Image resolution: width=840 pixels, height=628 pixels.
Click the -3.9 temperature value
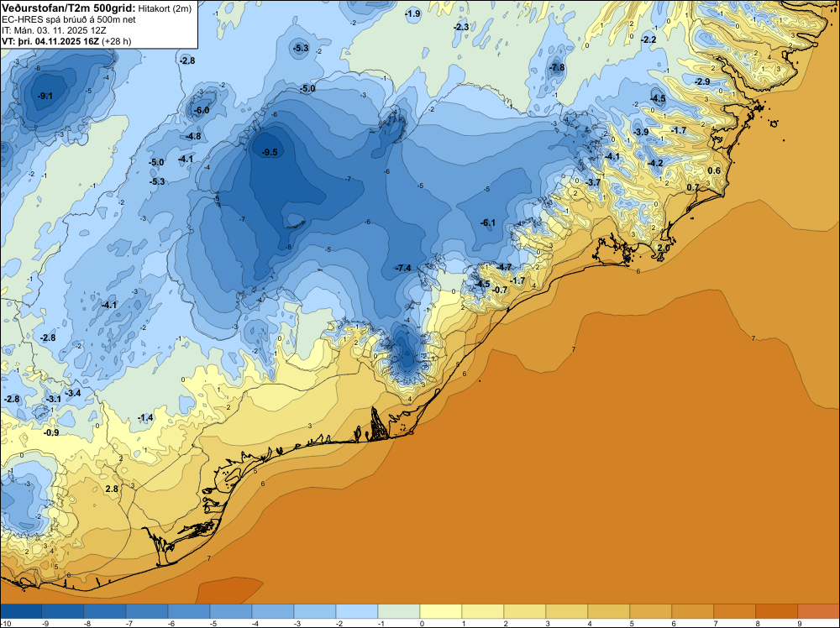click(641, 132)
